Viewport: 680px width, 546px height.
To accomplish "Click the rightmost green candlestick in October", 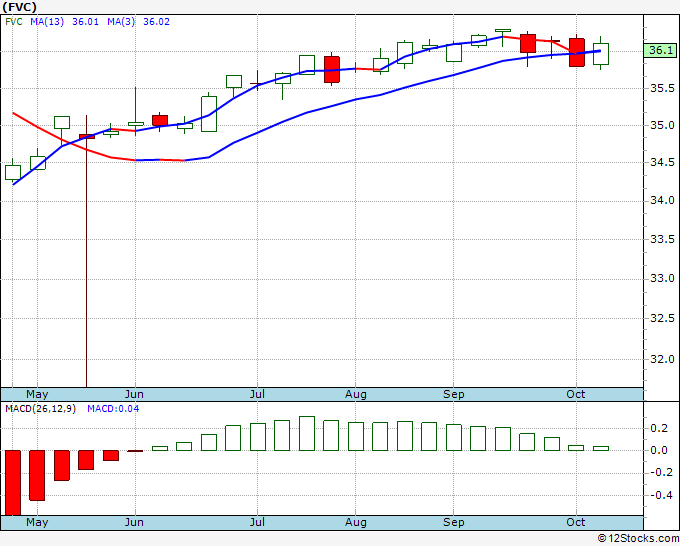I will click(601, 54).
